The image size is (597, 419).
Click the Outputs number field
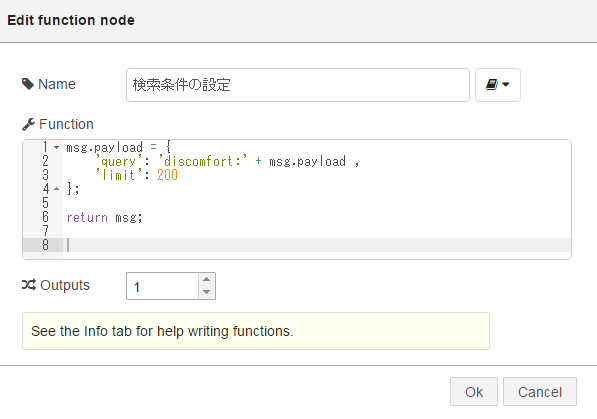(163, 286)
